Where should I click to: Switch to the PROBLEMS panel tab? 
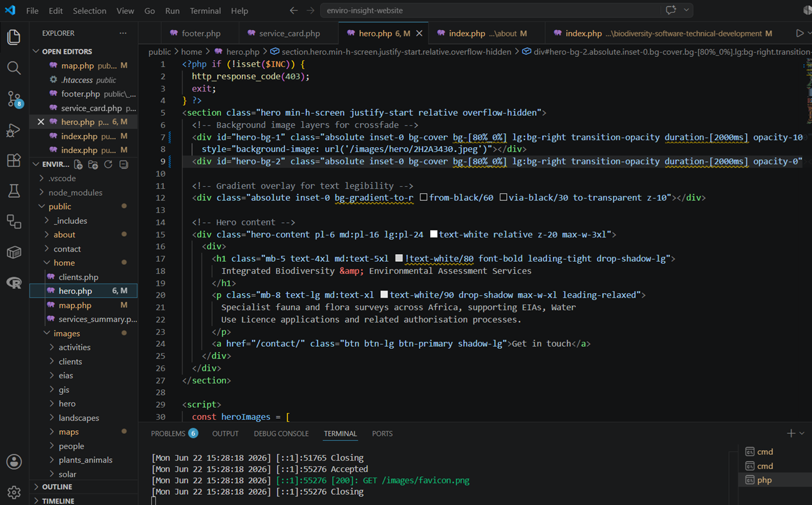click(174, 433)
